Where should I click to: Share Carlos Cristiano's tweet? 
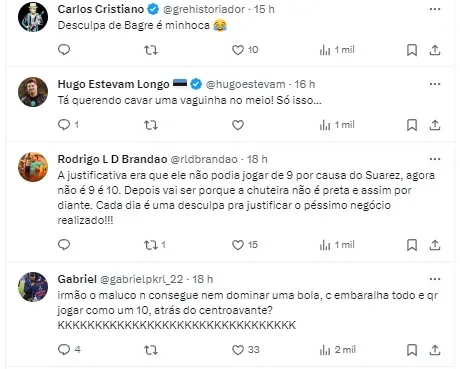click(435, 50)
